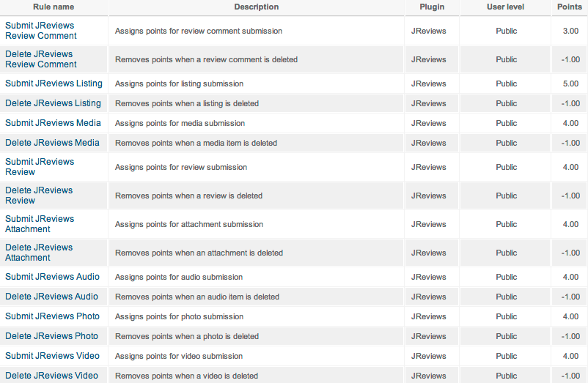Viewport: 588px width, 383px height.
Task: Open the Submit JReviews Review Comment rule
Action: 40,31
